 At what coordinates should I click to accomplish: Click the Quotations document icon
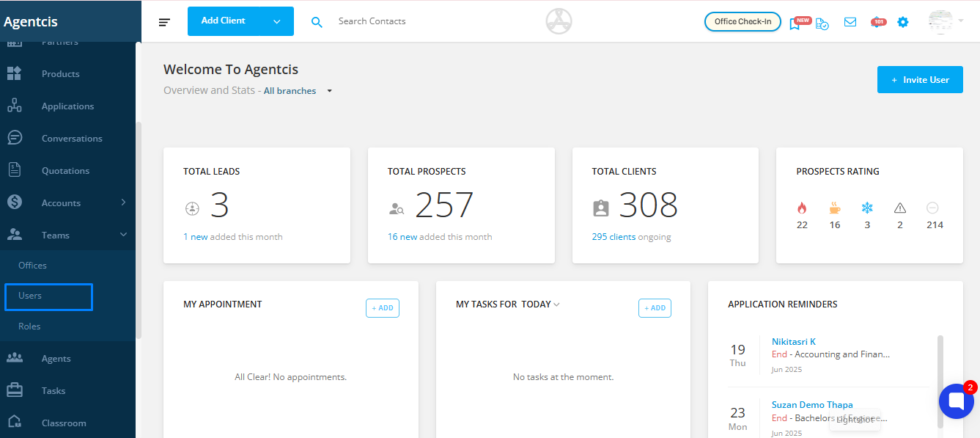coord(14,170)
